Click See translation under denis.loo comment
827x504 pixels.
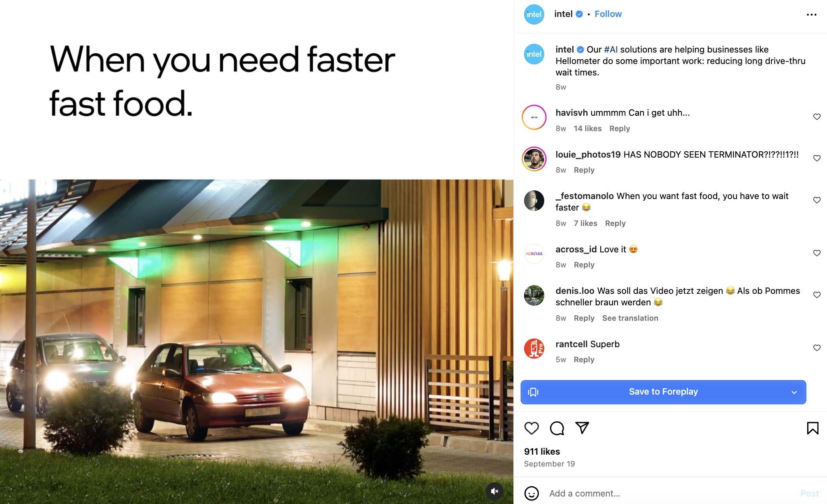tap(631, 318)
